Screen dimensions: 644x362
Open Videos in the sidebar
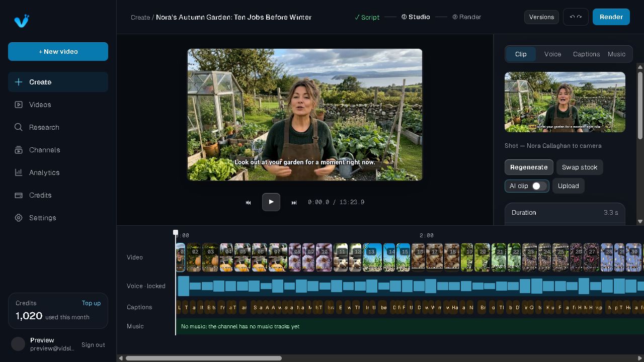pos(58,105)
